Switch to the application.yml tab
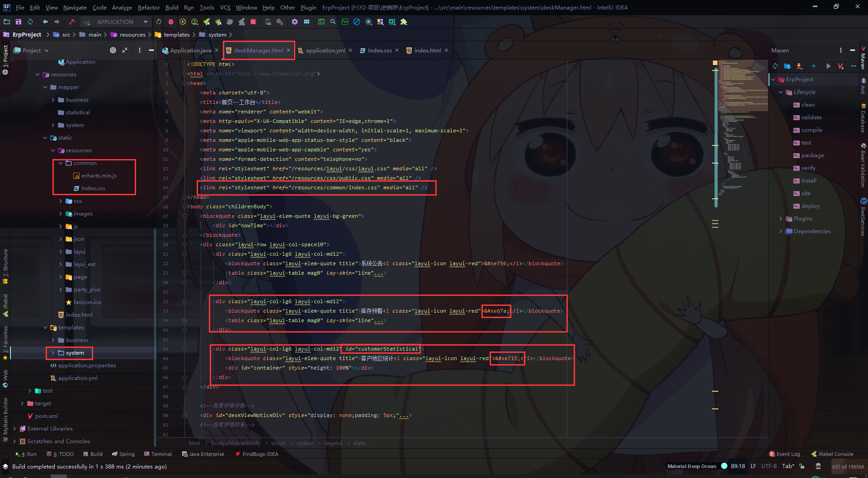This screenshot has width=868, height=478. click(325, 50)
